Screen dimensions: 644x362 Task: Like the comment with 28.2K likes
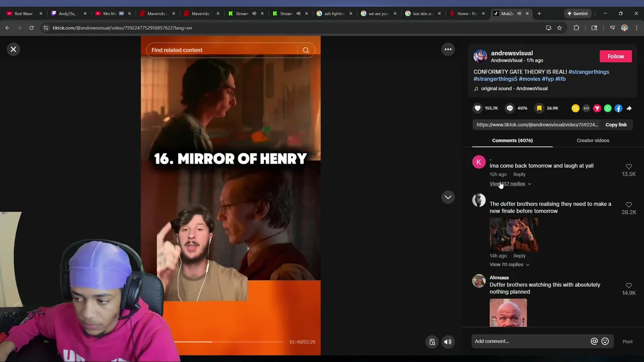[x=629, y=205]
